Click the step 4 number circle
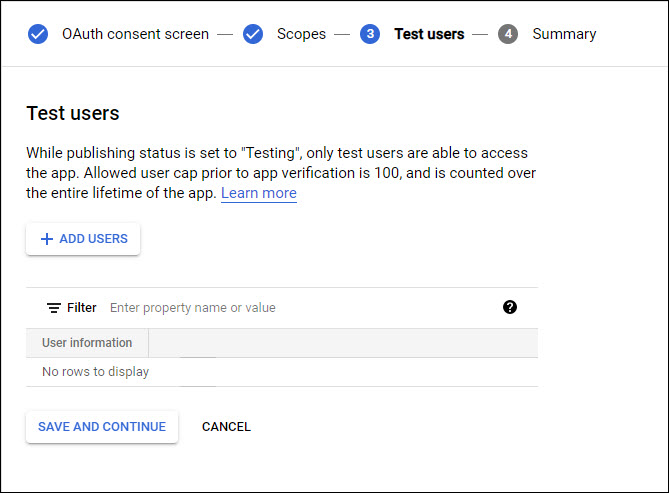Screen dimensions: 669x493 [508, 34]
